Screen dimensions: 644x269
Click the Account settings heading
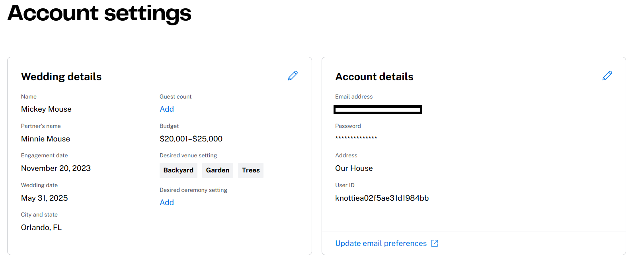pyautogui.click(x=100, y=13)
